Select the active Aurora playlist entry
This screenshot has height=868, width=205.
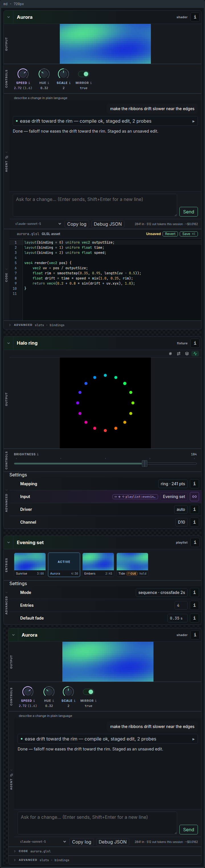64,565
